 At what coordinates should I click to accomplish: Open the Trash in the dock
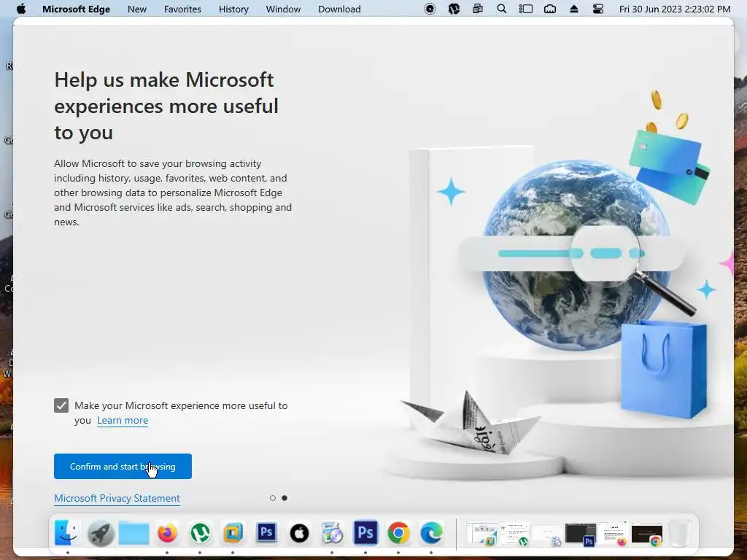680,533
